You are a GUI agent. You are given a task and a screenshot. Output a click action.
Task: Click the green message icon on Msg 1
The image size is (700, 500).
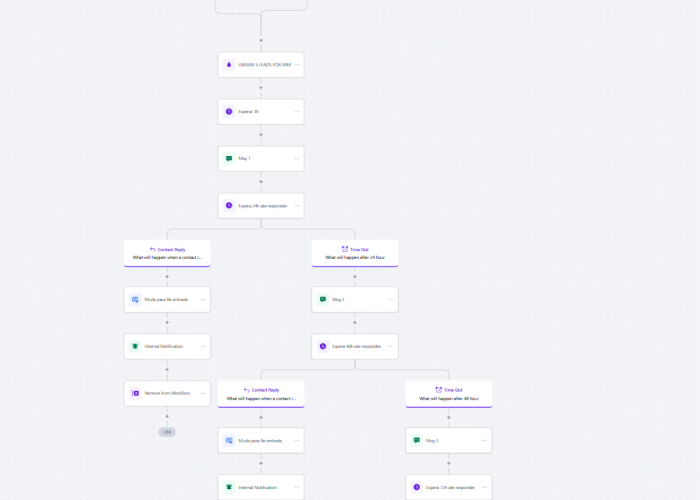[x=229, y=158]
